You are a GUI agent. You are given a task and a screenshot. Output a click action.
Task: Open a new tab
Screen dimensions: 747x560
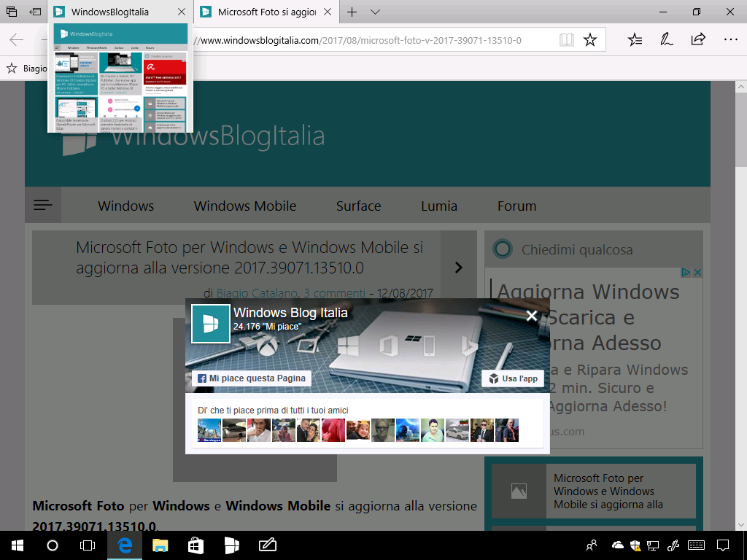click(352, 12)
